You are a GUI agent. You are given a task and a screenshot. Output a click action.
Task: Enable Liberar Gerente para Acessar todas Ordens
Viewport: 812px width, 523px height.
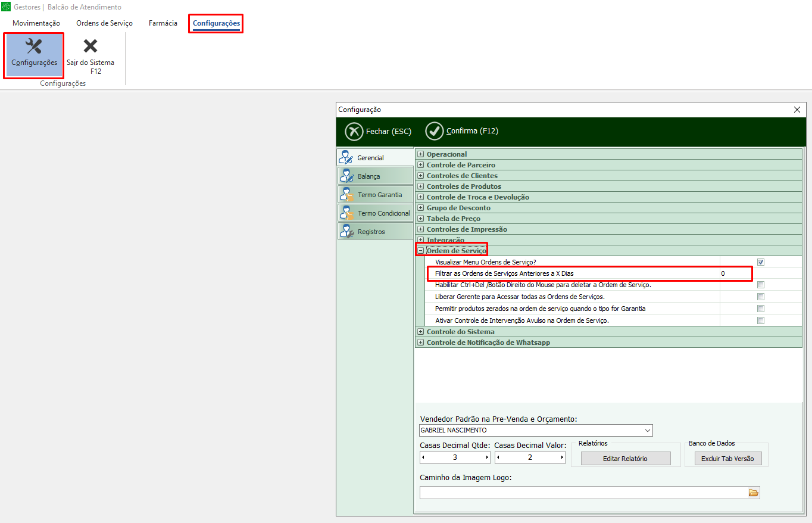click(x=761, y=297)
